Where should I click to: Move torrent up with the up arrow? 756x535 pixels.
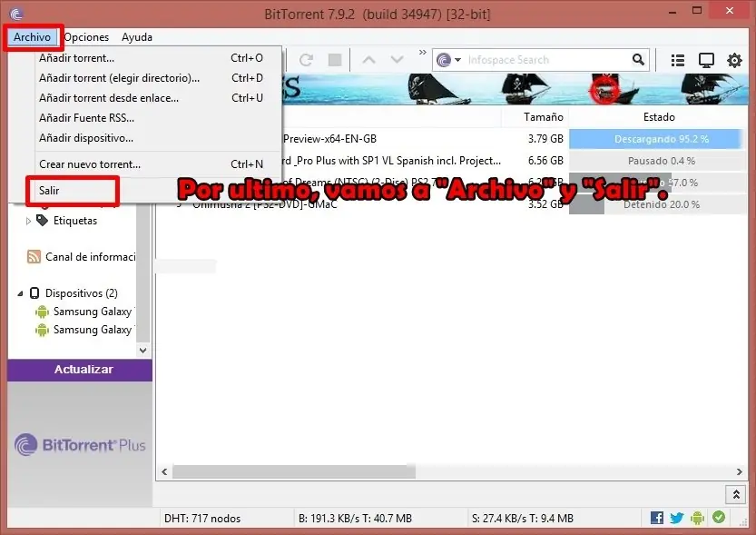368,60
